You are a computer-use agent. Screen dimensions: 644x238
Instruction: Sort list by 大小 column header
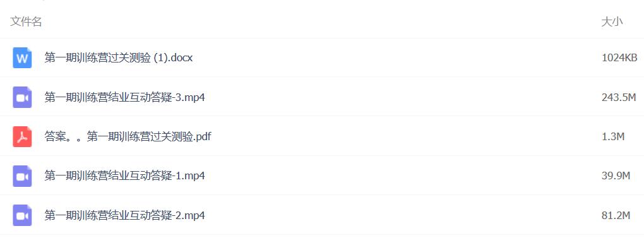click(x=612, y=21)
